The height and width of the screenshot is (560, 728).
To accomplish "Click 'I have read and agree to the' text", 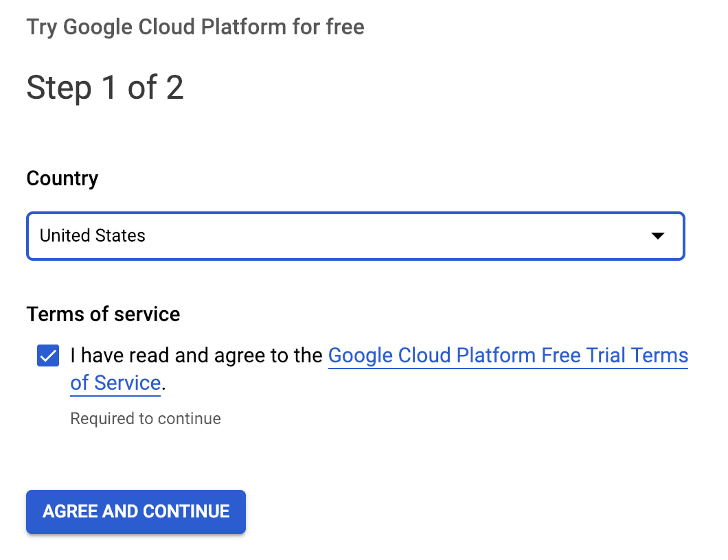I will 196,355.
